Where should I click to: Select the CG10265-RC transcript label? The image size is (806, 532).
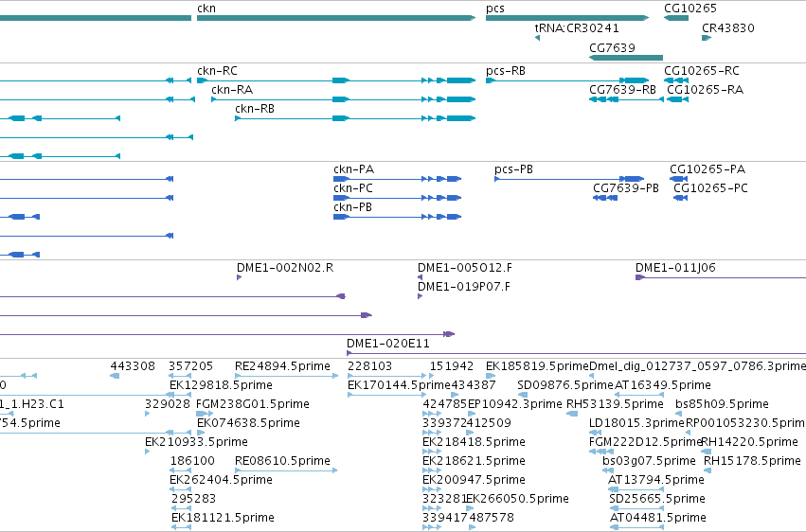click(701, 71)
